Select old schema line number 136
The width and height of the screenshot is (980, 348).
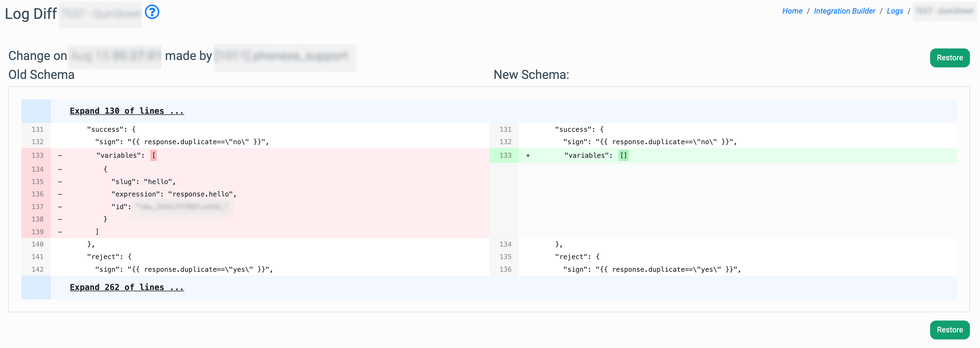point(37,194)
